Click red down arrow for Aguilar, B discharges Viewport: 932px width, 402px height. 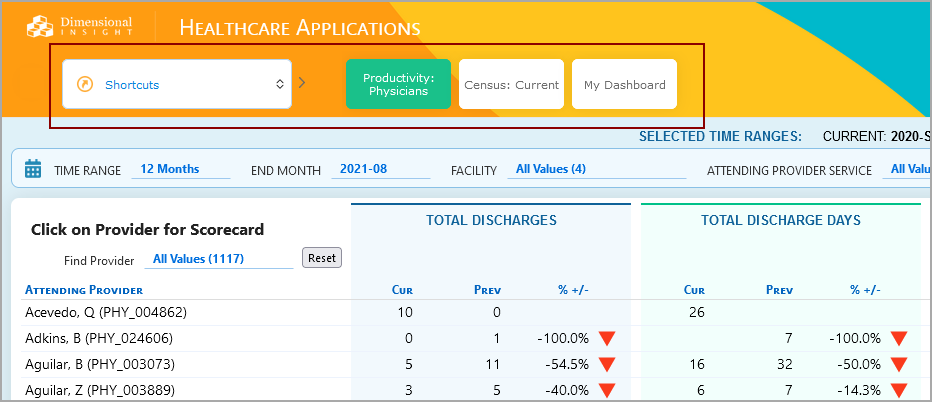607,364
